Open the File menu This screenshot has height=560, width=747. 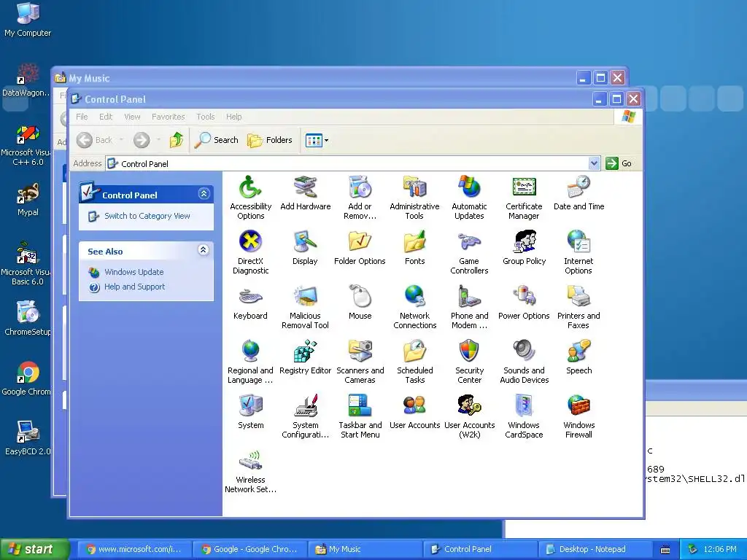pos(82,117)
